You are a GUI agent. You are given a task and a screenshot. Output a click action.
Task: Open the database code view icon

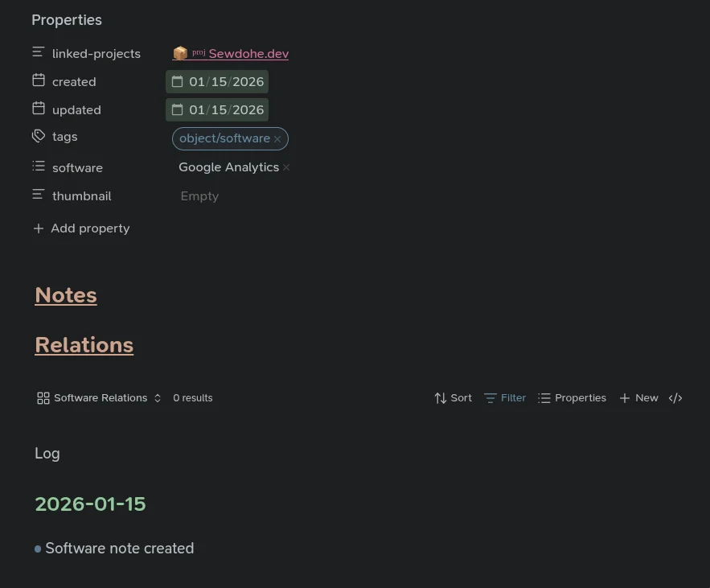(675, 397)
